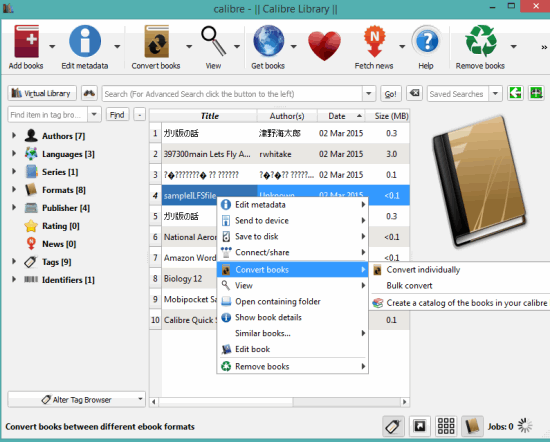The width and height of the screenshot is (550, 442).
Task: Click the Fetch news icon
Action: pos(374,41)
